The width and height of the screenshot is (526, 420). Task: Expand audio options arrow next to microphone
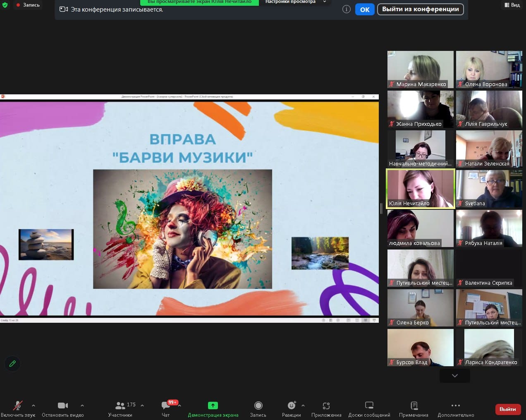tap(33, 406)
